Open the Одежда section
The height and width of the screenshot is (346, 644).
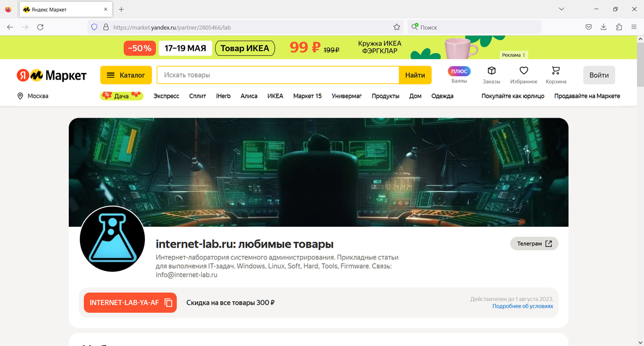442,96
